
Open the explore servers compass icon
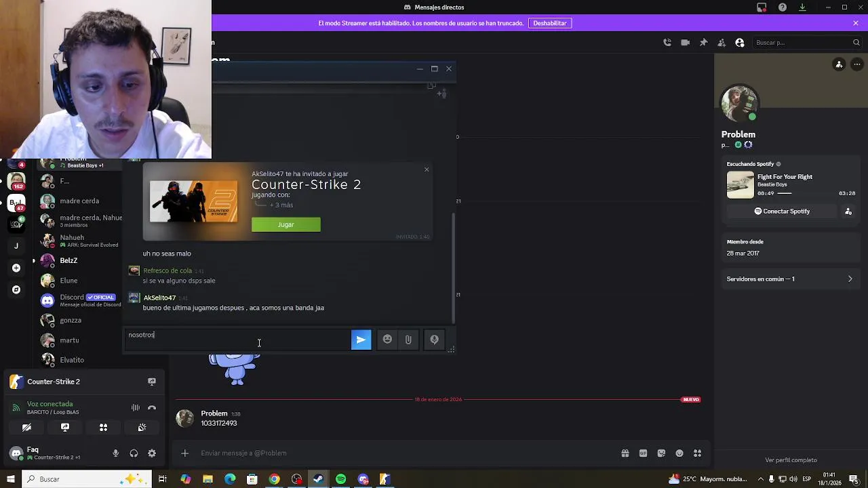pos(16,290)
